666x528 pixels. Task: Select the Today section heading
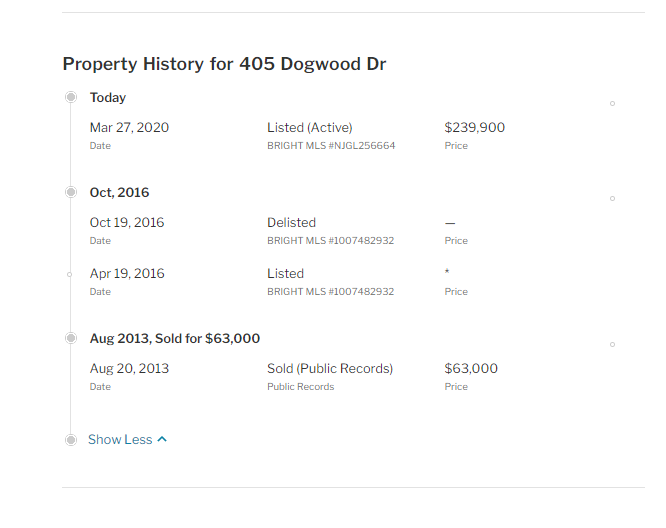pyautogui.click(x=108, y=98)
